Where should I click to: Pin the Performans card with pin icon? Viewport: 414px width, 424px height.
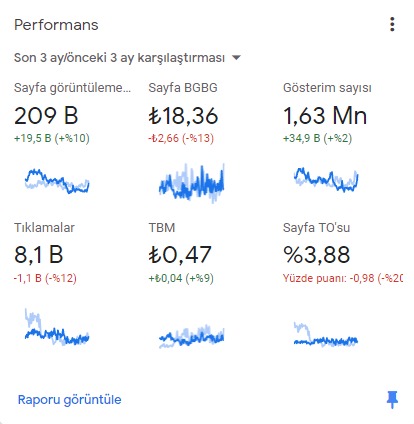tap(392, 400)
